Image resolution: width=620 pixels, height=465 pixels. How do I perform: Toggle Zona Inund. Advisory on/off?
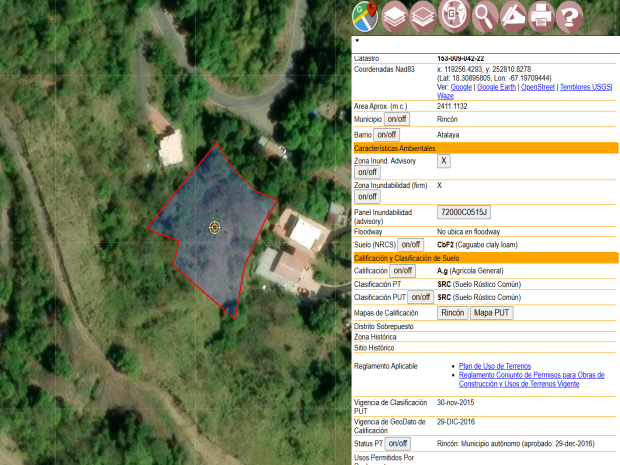point(367,172)
